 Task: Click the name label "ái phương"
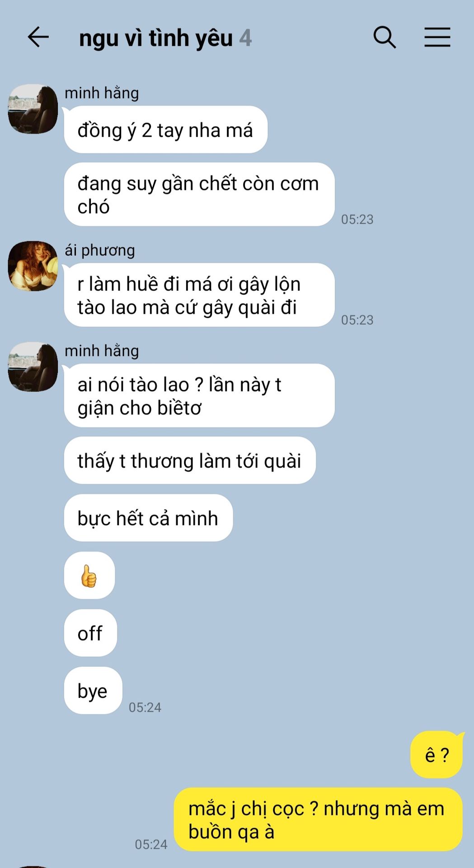(100, 250)
